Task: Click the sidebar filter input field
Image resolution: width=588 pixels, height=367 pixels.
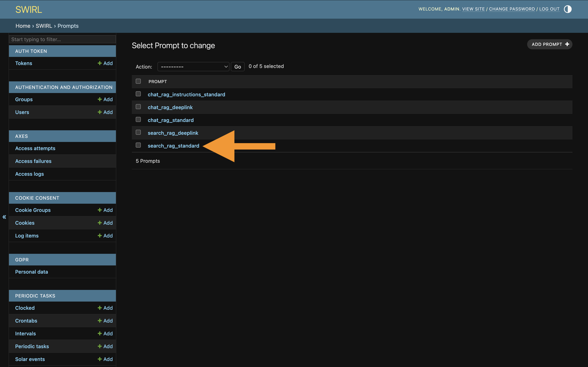Action: [62, 39]
